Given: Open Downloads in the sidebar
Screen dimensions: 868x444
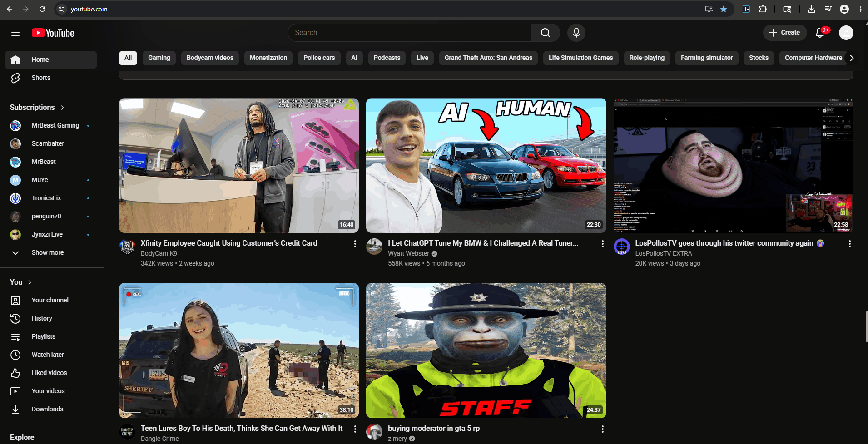Looking at the screenshot, I should (51, 409).
